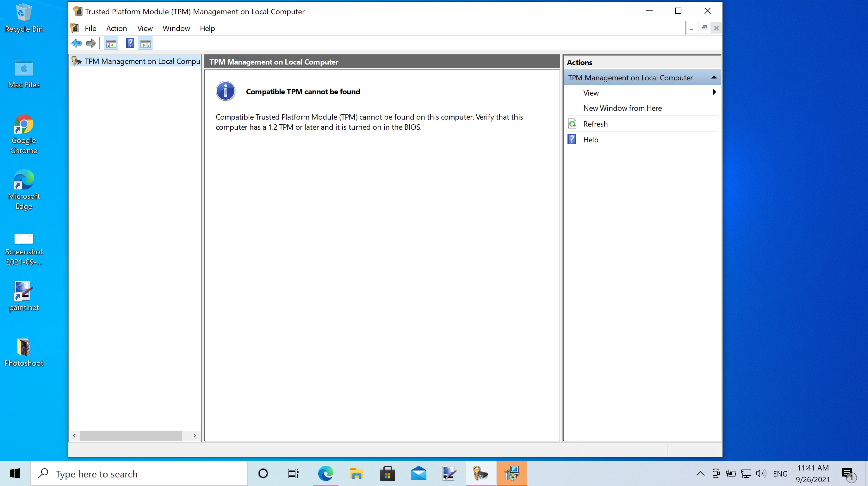Click New Window from Here option
This screenshot has height=486, width=868.
[x=623, y=108]
